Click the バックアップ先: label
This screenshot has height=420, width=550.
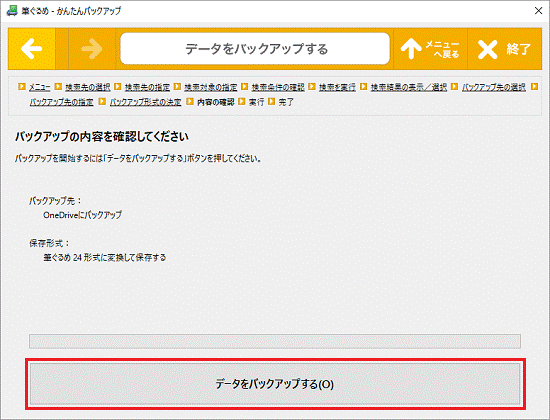[x=55, y=201]
